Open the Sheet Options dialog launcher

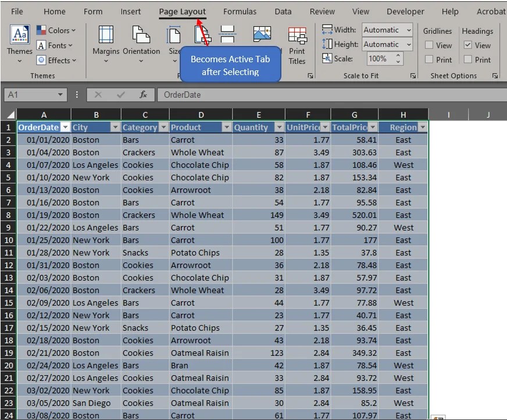pyautogui.click(x=495, y=76)
